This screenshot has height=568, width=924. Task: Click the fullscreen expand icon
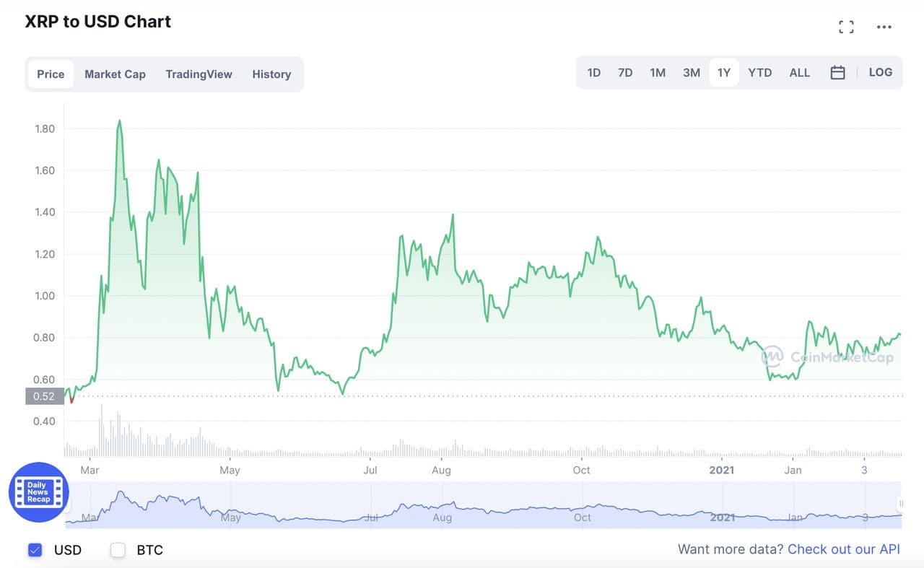click(x=846, y=27)
